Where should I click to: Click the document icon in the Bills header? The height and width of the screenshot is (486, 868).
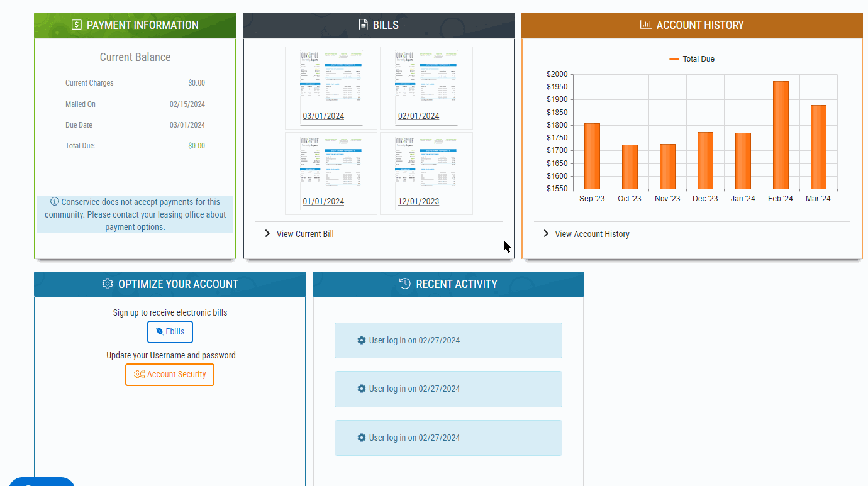[362, 25]
